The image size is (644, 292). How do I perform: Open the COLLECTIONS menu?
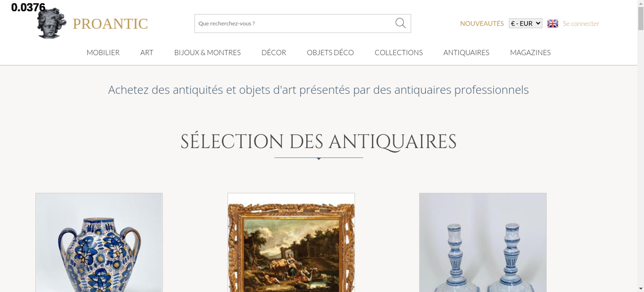click(x=399, y=52)
